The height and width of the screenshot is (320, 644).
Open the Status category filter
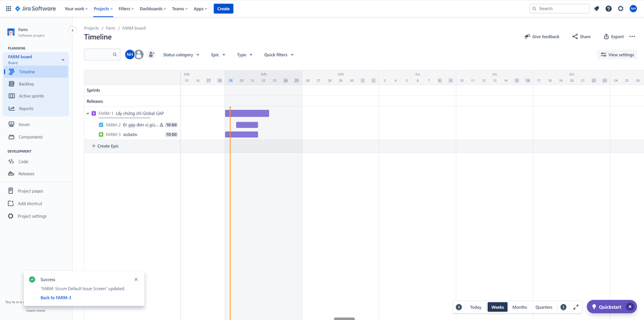pyautogui.click(x=181, y=55)
